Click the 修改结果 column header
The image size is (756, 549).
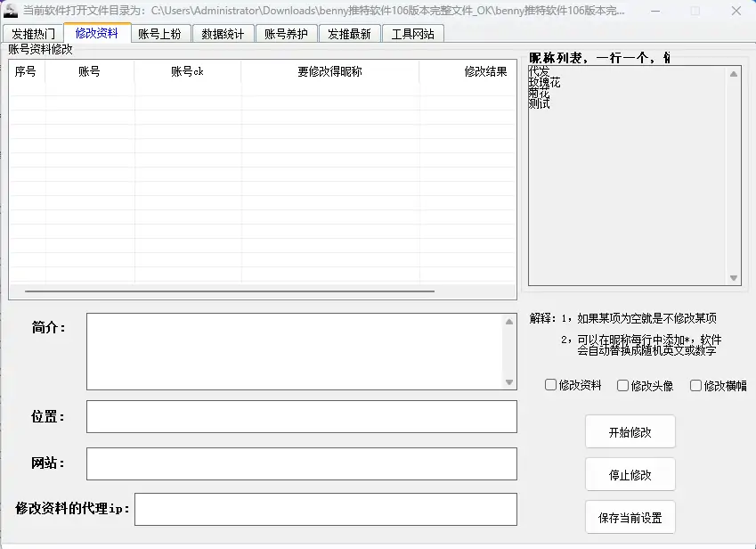pyautogui.click(x=467, y=72)
